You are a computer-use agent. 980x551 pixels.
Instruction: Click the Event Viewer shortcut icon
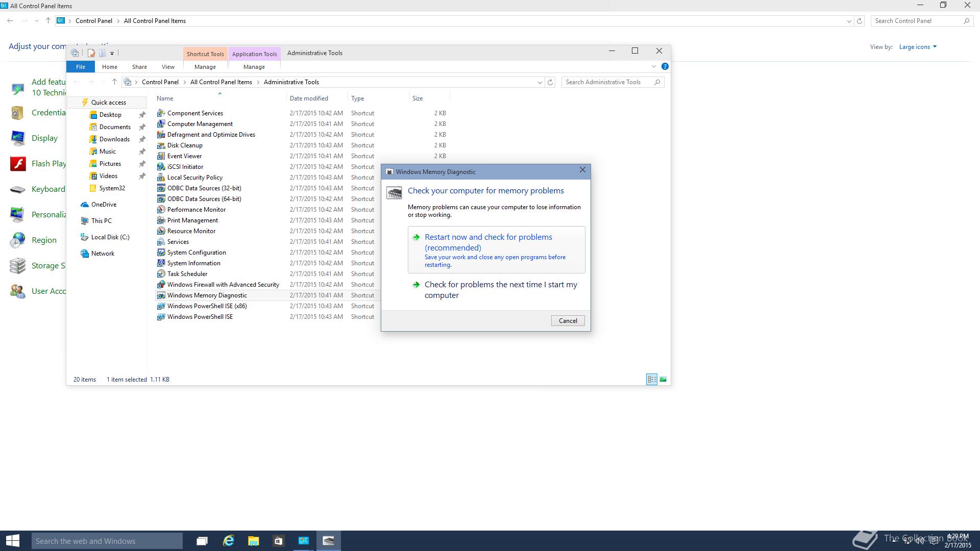(x=161, y=156)
